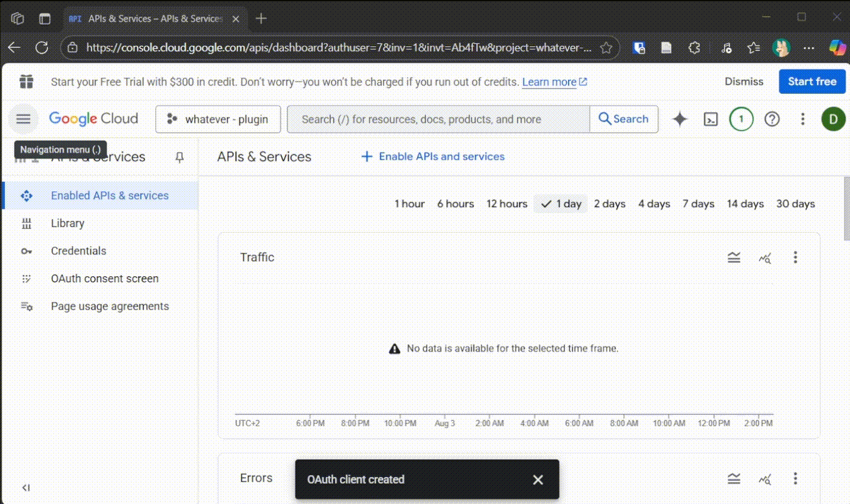Screen dimensions: 850x504
Task: Activate Cloud Shell terminal icon
Action: (711, 119)
